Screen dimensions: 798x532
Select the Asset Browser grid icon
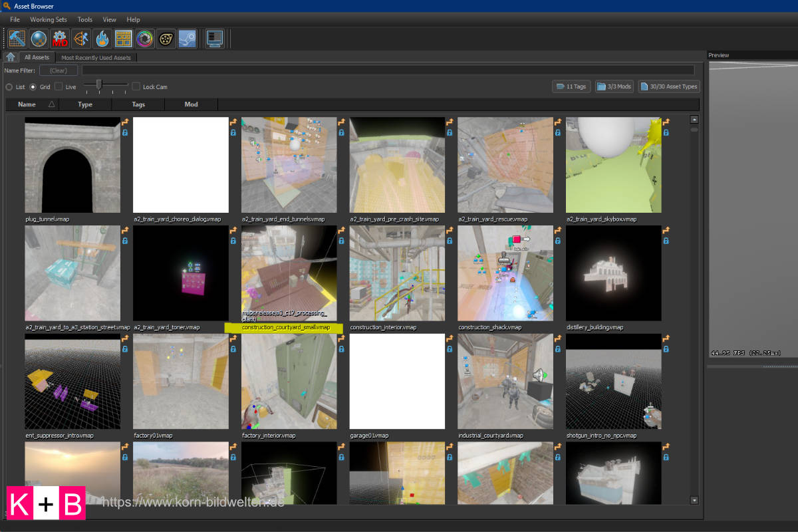124,39
